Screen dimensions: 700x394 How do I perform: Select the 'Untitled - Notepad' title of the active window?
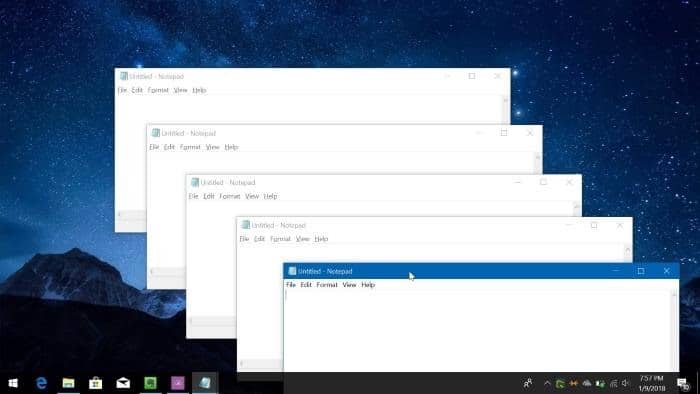(x=325, y=271)
